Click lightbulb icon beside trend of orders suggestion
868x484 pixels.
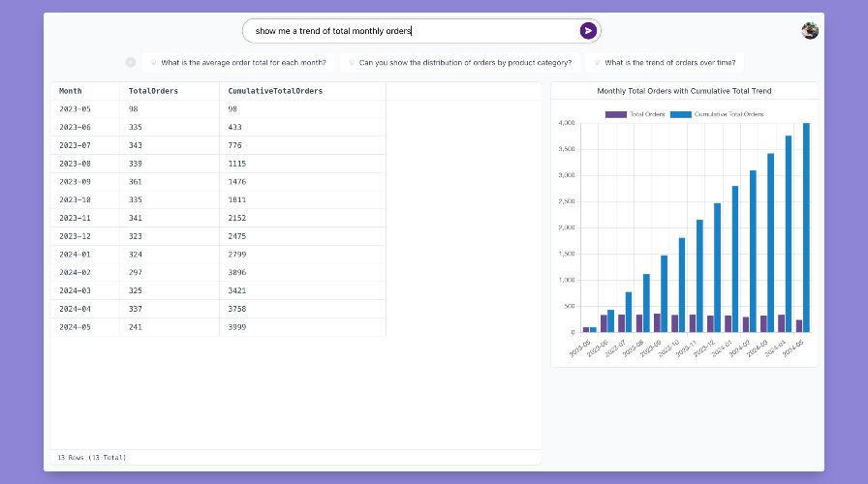[x=598, y=63]
